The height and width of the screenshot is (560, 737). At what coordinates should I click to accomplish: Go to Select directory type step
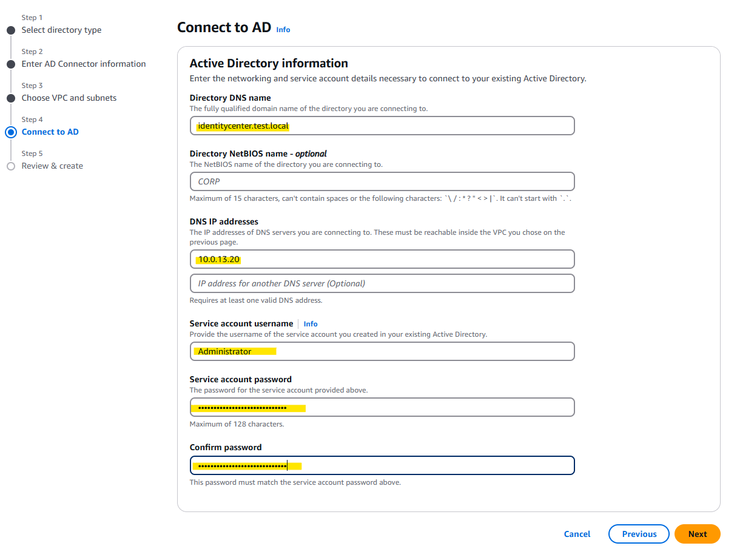coord(61,30)
